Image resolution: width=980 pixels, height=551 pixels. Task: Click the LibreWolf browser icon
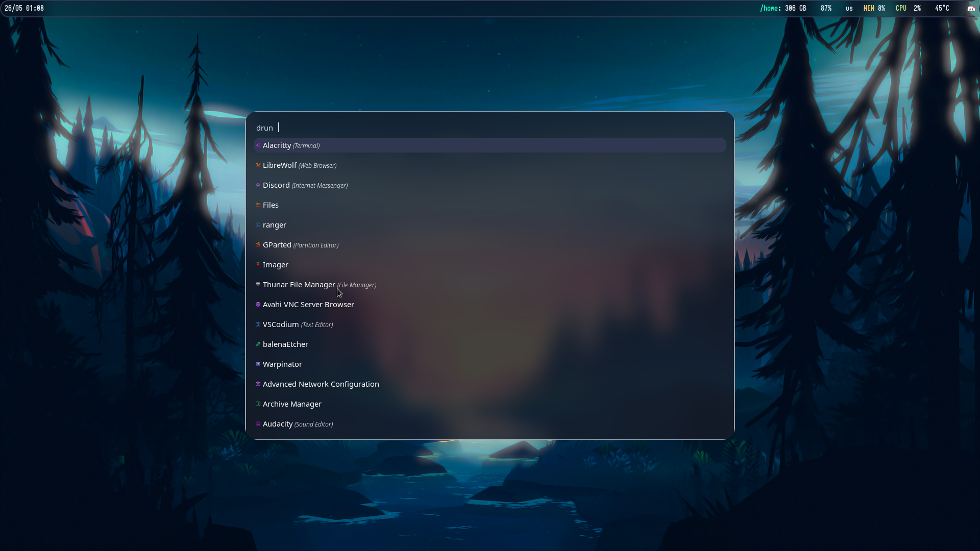click(x=258, y=165)
